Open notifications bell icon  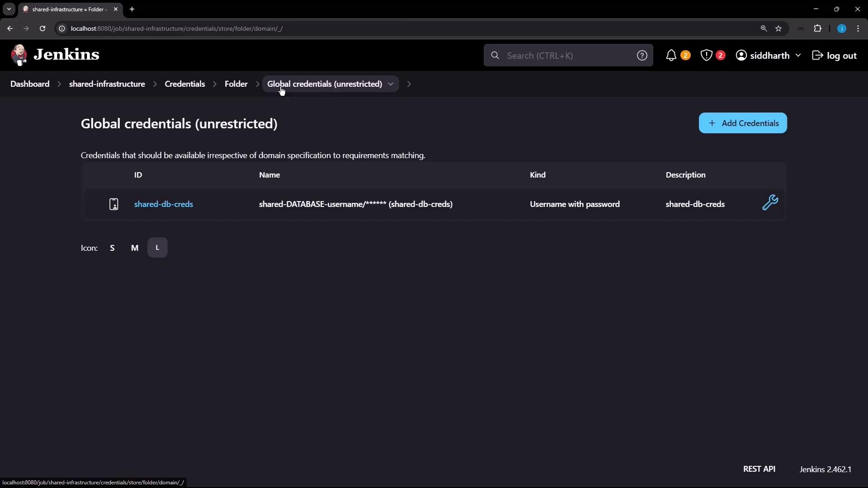tap(671, 56)
